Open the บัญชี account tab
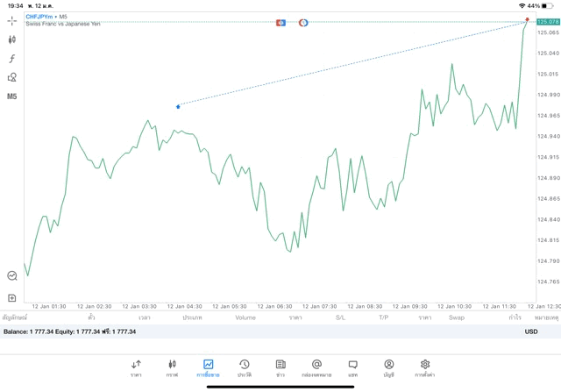This screenshot has width=561, height=392. pyautogui.click(x=388, y=367)
